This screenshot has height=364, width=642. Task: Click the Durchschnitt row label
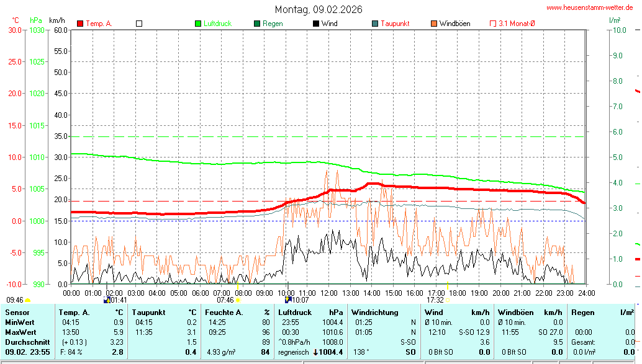(x=27, y=342)
